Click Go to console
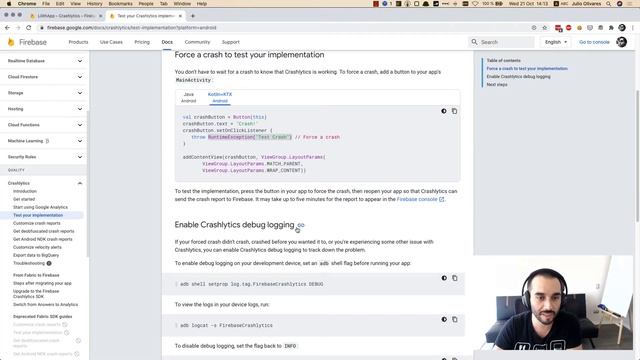Screen dimensions: 640x360 594,42
